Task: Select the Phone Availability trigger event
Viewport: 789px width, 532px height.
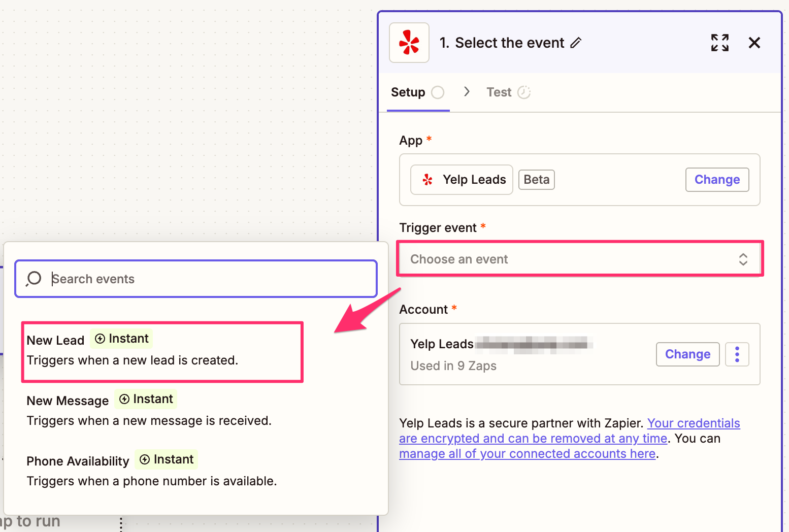Action: click(x=195, y=471)
